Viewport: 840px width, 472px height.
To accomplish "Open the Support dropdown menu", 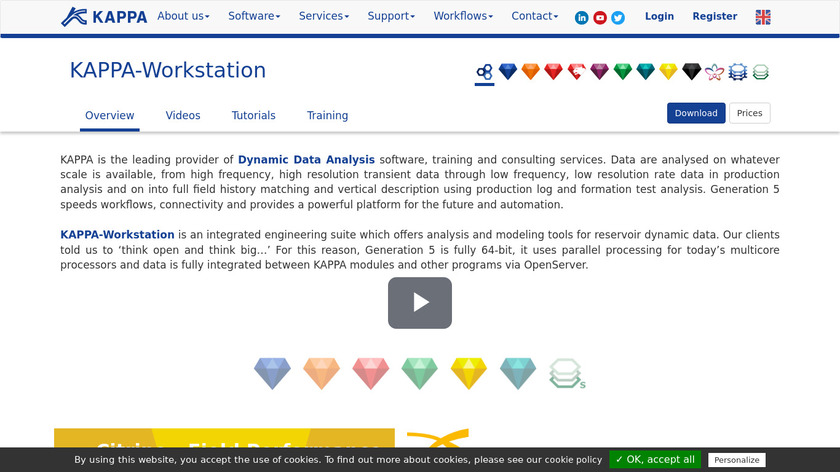I will (x=391, y=16).
